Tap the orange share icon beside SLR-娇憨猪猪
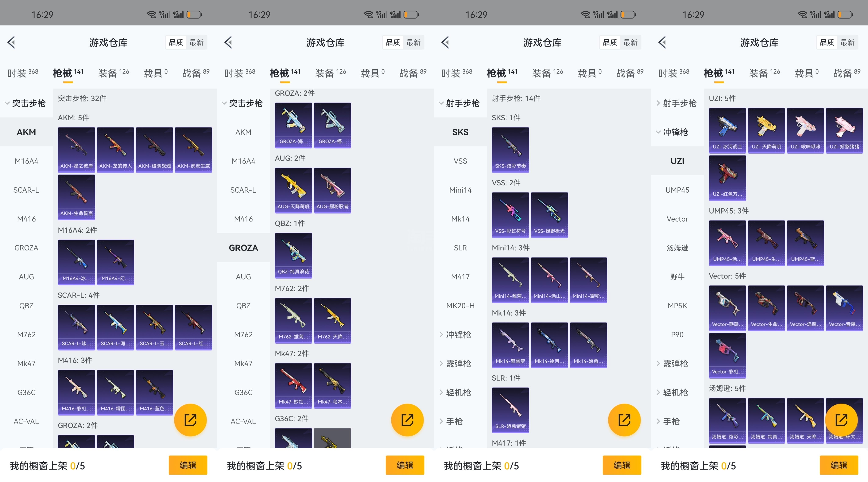Image resolution: width=868 pixels, height=482 pixels. (624, 420)
